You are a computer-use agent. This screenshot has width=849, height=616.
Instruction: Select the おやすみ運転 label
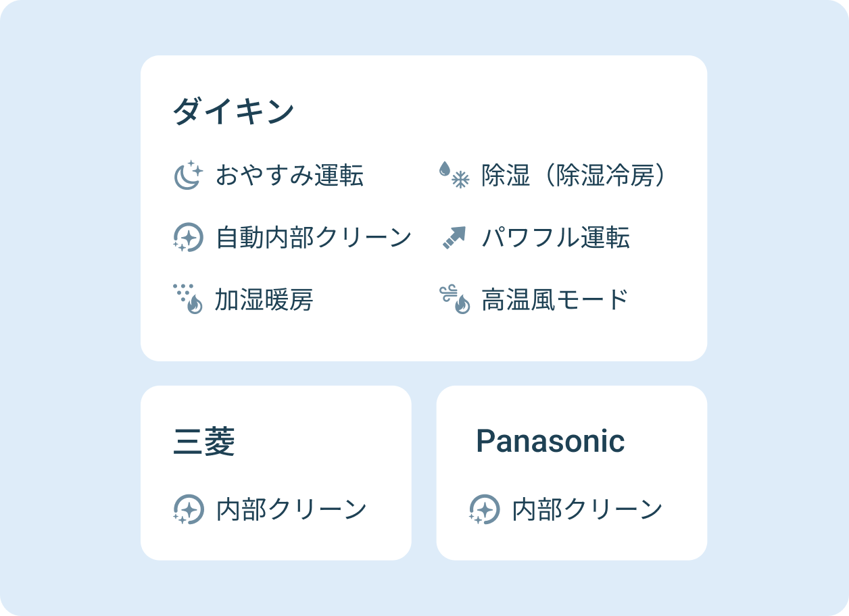pyautogui.click(x=289, y=176)
